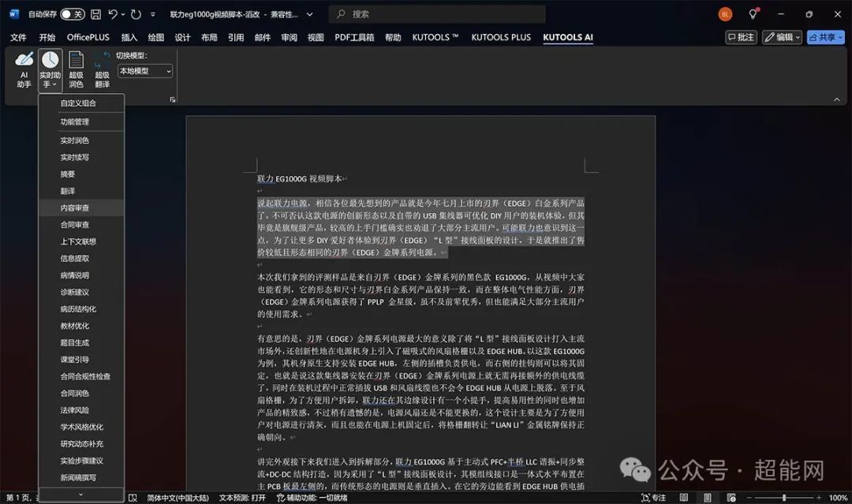The height and width of the screenshot is (504, 852).
Task: Click the 搜索 search box
Action: 437,15
